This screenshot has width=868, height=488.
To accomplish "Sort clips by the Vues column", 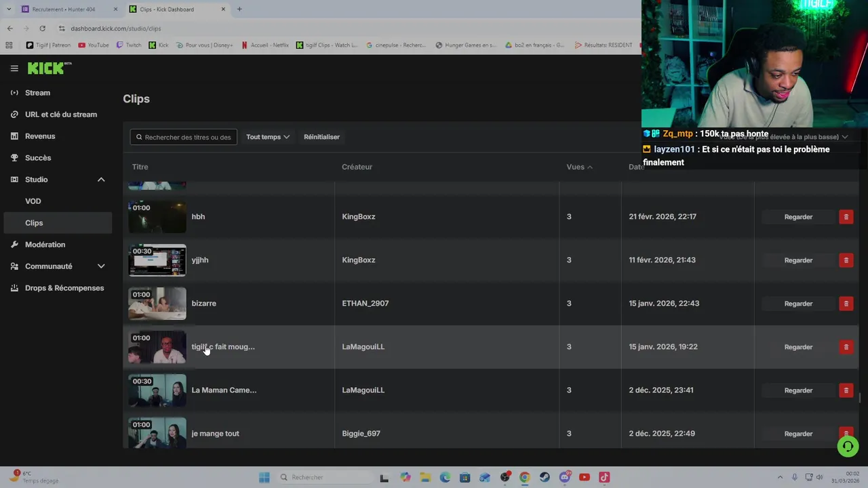I will click(579, 167).
